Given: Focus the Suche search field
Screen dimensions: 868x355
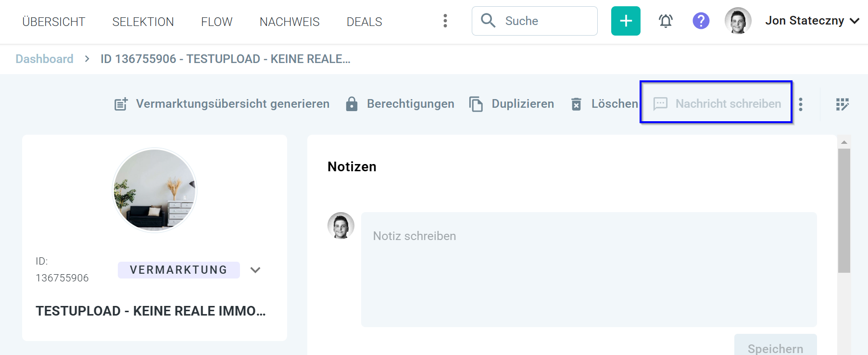Looking at the screenshot, I should [535, 21].
